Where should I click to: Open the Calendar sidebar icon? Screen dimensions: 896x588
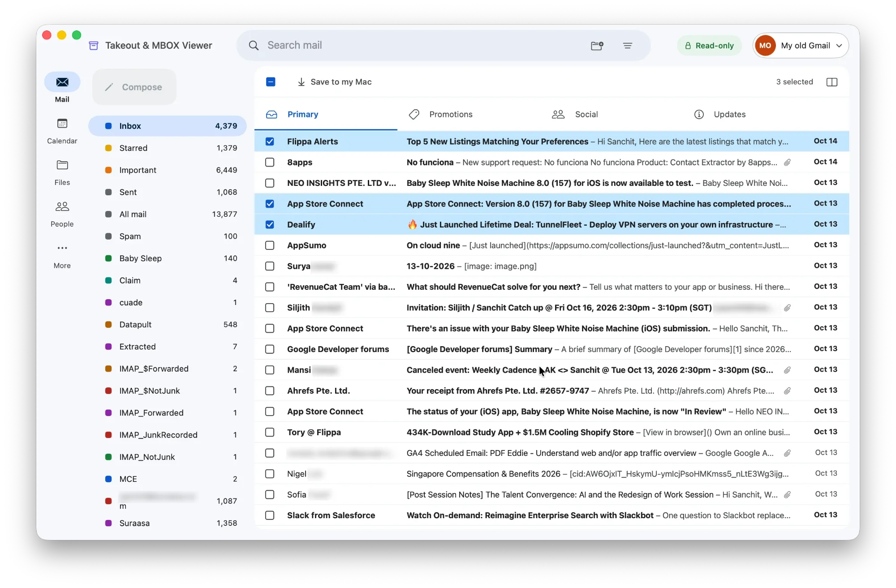point(62,124)
